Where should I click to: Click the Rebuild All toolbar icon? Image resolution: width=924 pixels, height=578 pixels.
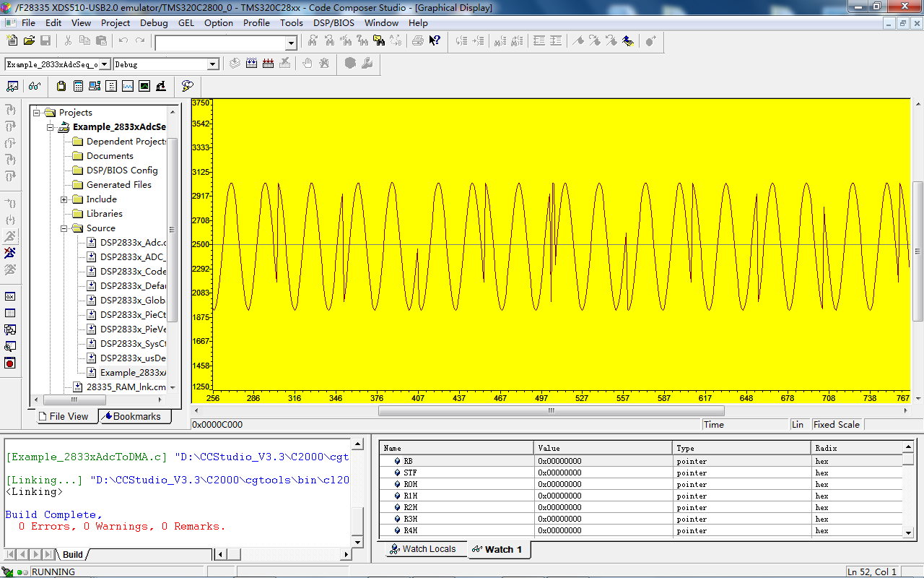point(269,64)
